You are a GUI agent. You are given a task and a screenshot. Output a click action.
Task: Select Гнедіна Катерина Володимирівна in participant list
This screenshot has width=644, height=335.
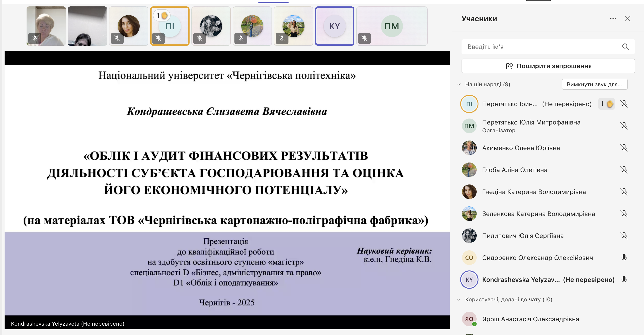533,192
